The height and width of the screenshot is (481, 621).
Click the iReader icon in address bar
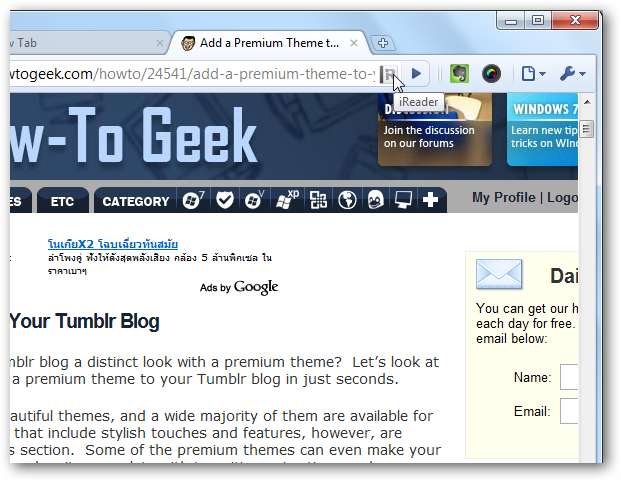(388, 74)
